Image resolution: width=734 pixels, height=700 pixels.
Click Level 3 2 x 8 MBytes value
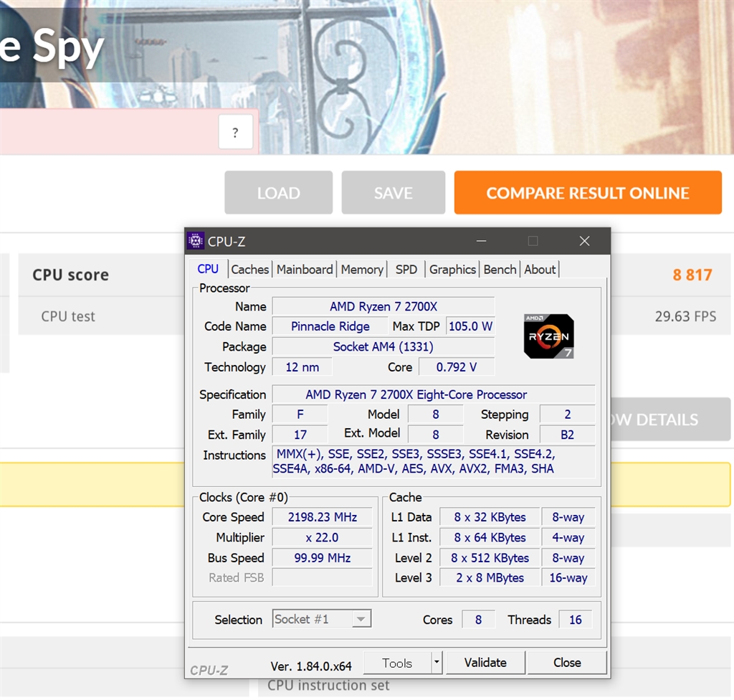pyautogui.click(x=490, y=577)
